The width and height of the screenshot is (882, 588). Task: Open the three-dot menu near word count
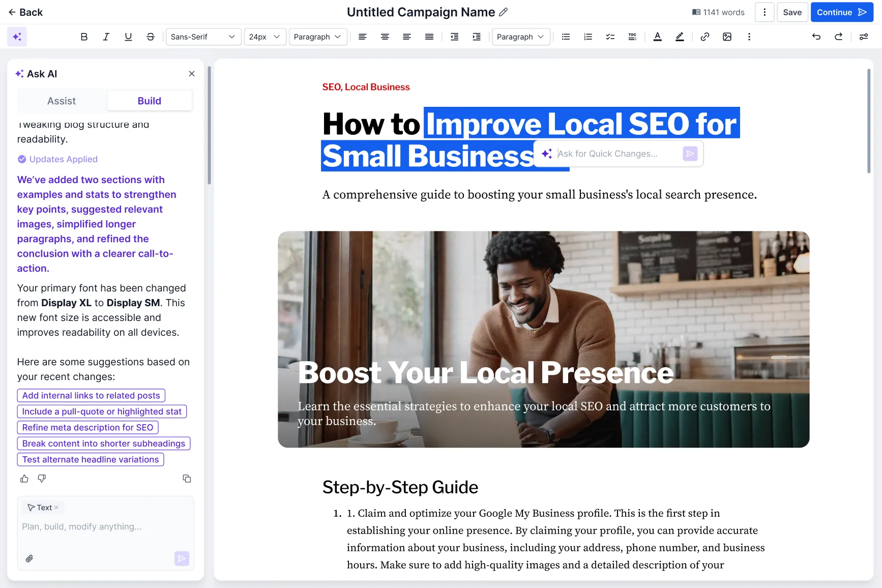pos(765,12)
